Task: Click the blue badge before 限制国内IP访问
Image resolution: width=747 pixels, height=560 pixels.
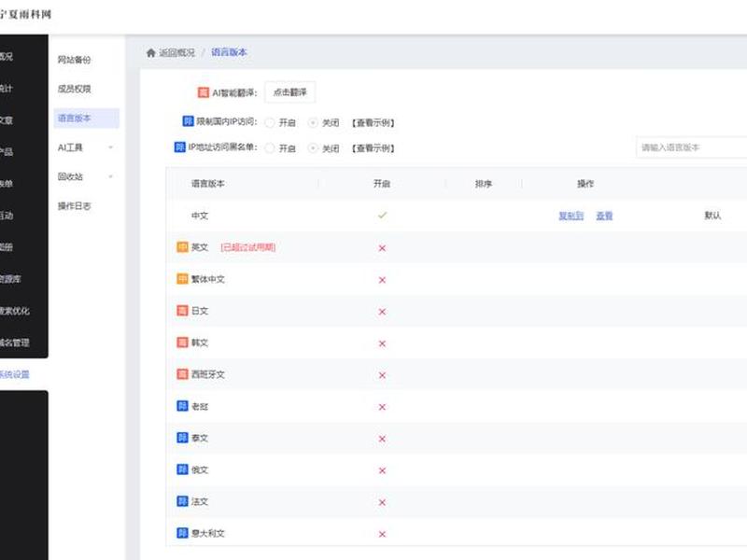Action: click(189, 121)
